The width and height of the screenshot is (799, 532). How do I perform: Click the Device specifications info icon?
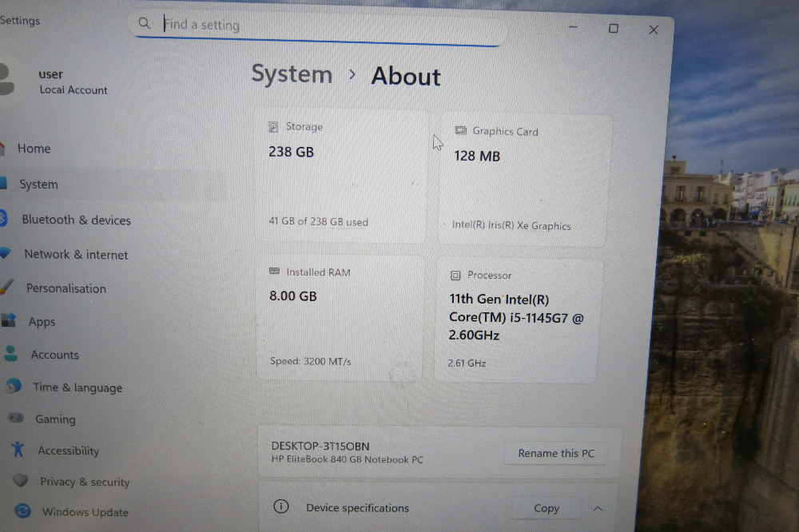(x=280, y=506)
